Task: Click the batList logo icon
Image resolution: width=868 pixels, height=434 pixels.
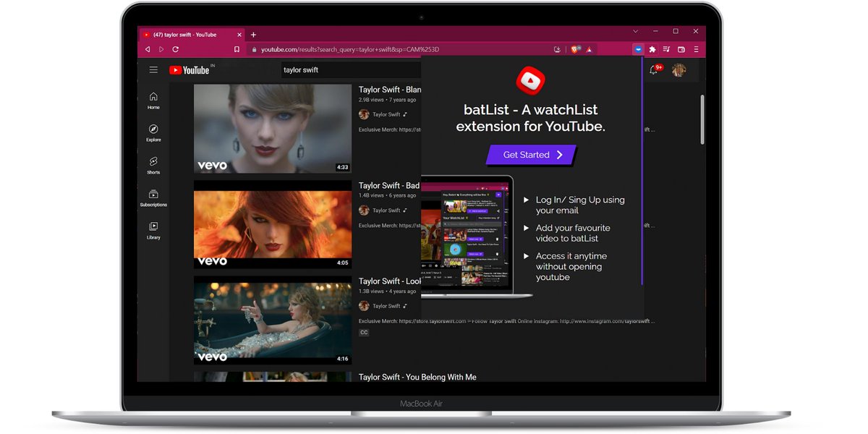Action: [531, 80]
